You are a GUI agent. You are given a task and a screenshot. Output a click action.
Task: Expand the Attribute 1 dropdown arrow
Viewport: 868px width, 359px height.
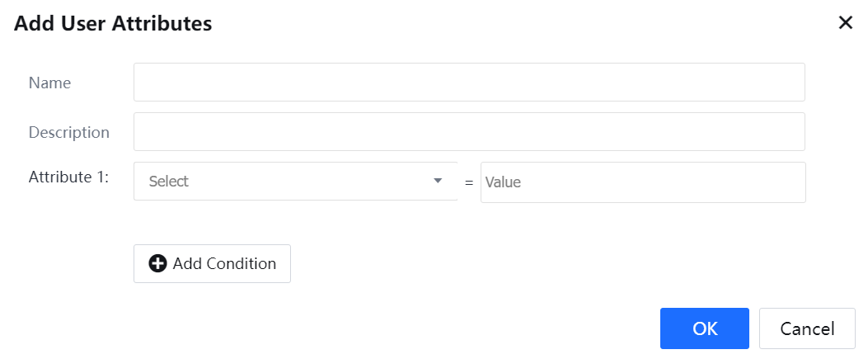coord(438,181)
